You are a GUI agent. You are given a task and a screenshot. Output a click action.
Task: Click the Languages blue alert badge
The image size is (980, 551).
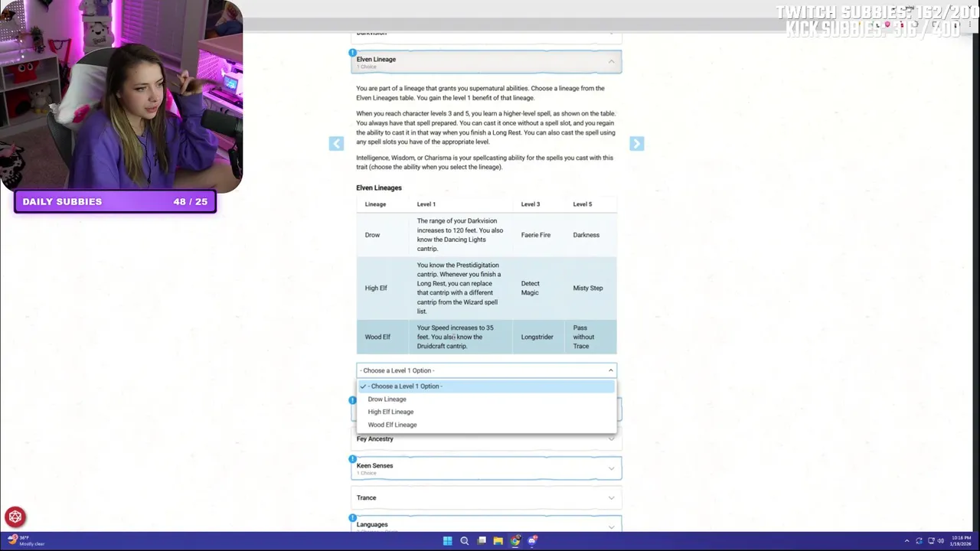tap(352, 518)
